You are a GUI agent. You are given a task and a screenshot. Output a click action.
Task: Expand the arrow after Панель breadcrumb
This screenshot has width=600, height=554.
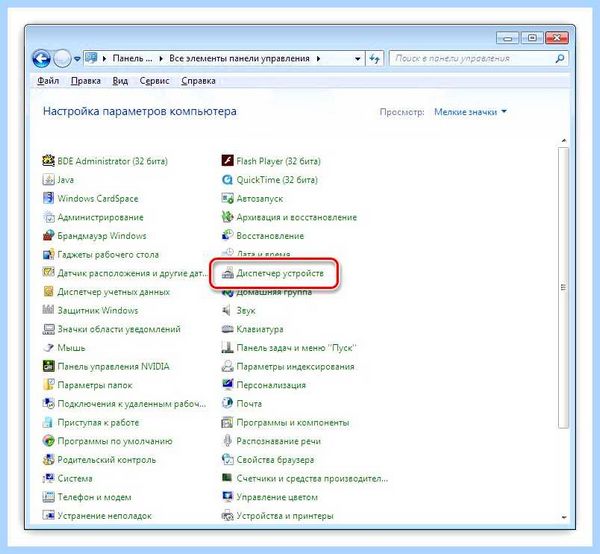(x=161, y=59)
